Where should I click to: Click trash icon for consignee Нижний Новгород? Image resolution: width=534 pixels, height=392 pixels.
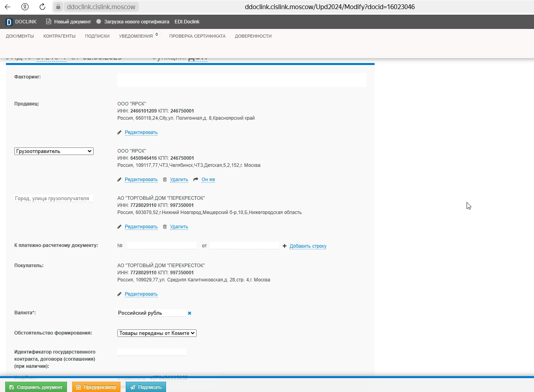[x=165, y=227]
